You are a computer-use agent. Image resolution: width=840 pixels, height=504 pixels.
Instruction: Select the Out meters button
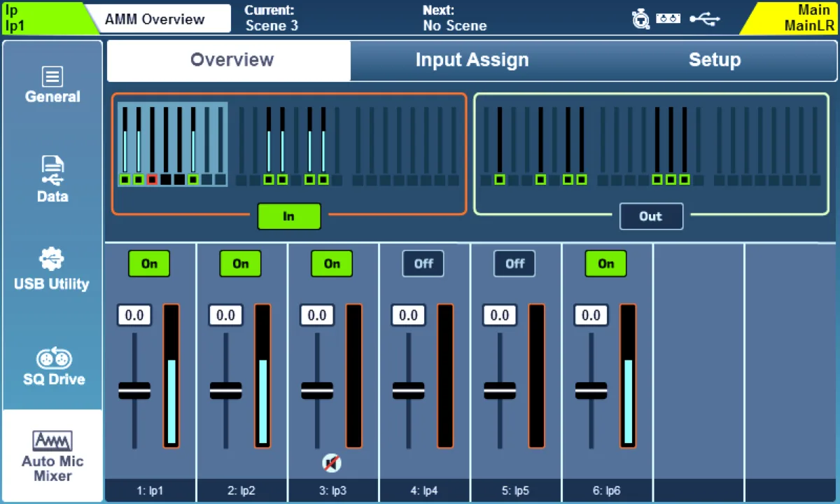click(651, 216)
